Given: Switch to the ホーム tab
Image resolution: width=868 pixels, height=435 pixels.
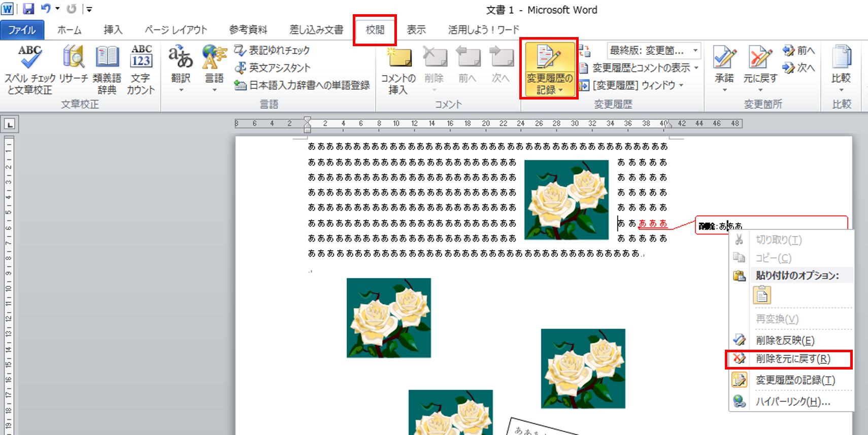Looking at the screenshot, I should coord(69,30).
